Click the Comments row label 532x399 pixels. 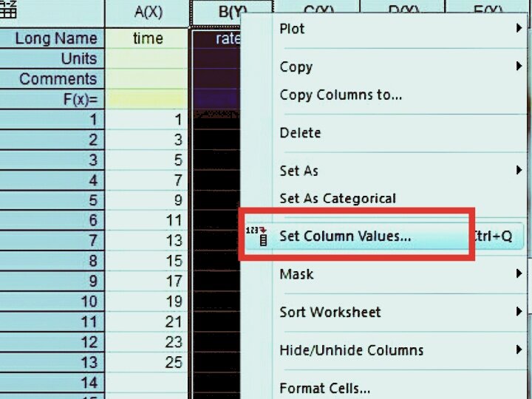[x=53, y=79]
